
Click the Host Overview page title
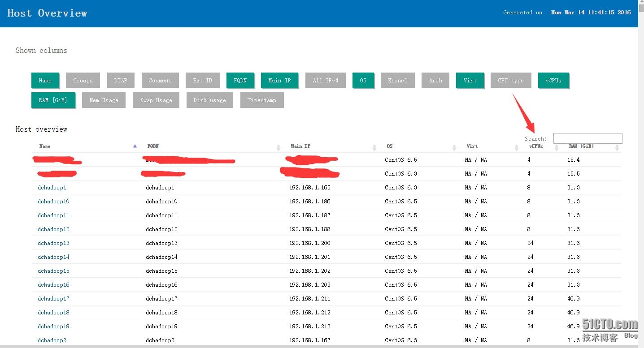point(47,13)
